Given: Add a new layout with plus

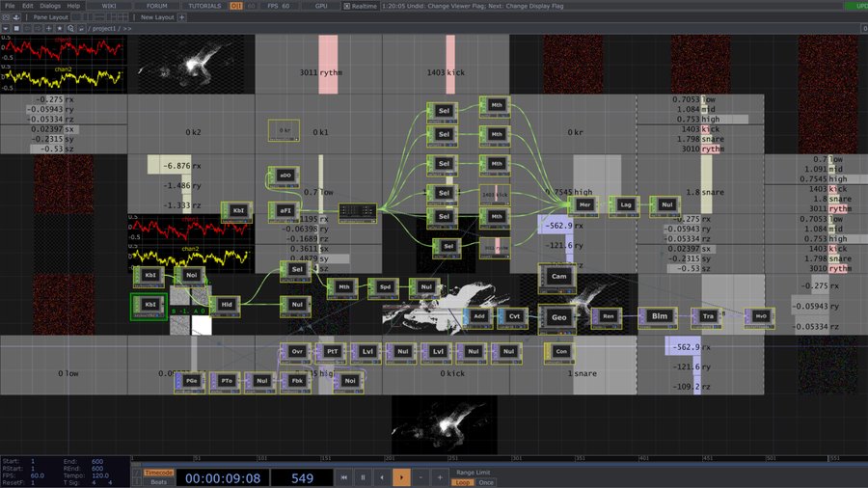Looking at the screenshot, I should pos(181,17).
